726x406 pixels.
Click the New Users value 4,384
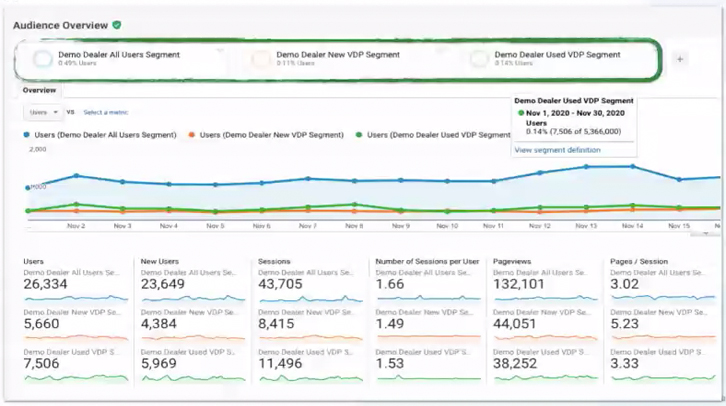pyautogui.click(x=158, y=324)
